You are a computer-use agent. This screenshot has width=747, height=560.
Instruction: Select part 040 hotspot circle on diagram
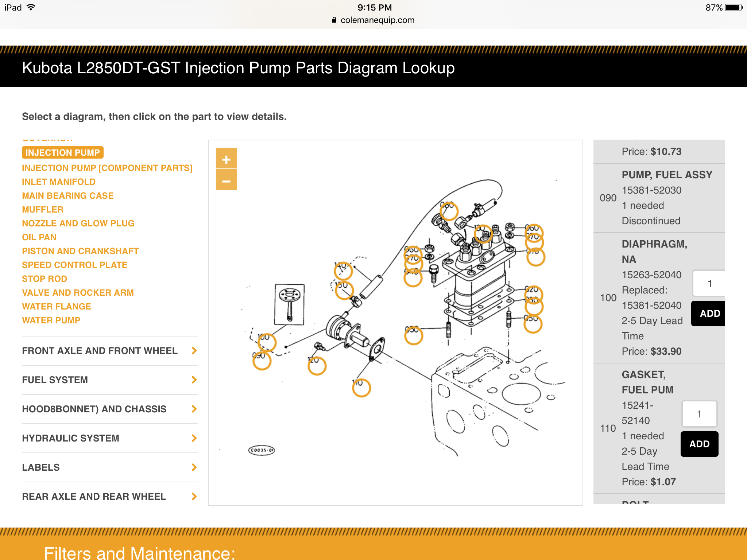click(x=413, y=278)
